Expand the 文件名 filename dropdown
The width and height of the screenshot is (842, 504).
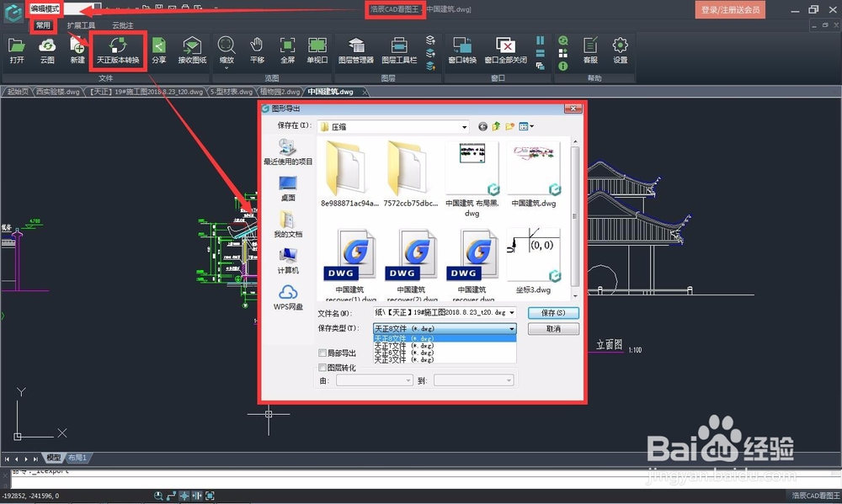click(x=512, y=312)
